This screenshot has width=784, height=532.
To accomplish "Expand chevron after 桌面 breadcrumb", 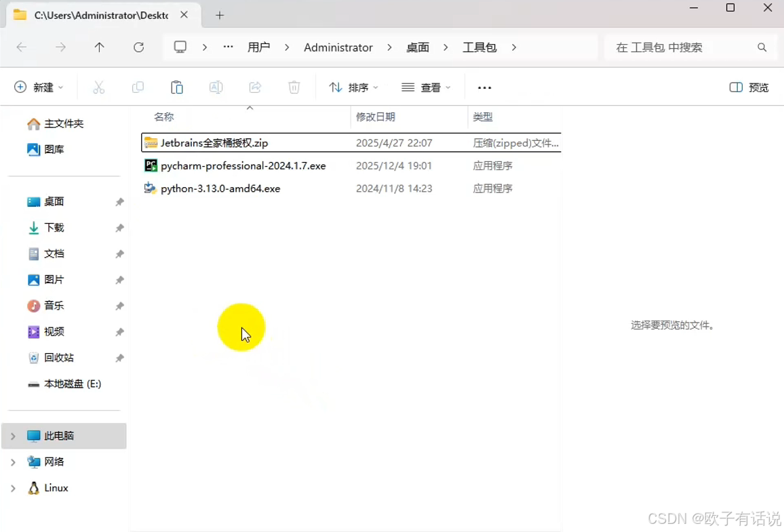I will 446,47.
